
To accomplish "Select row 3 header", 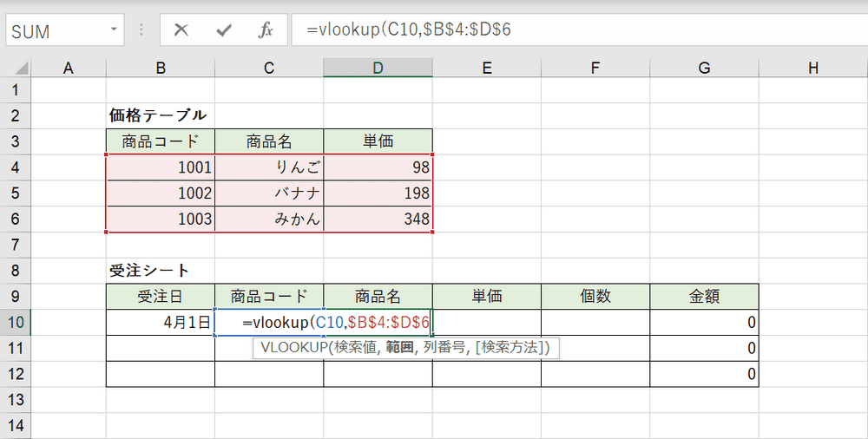I will [16, 141].
